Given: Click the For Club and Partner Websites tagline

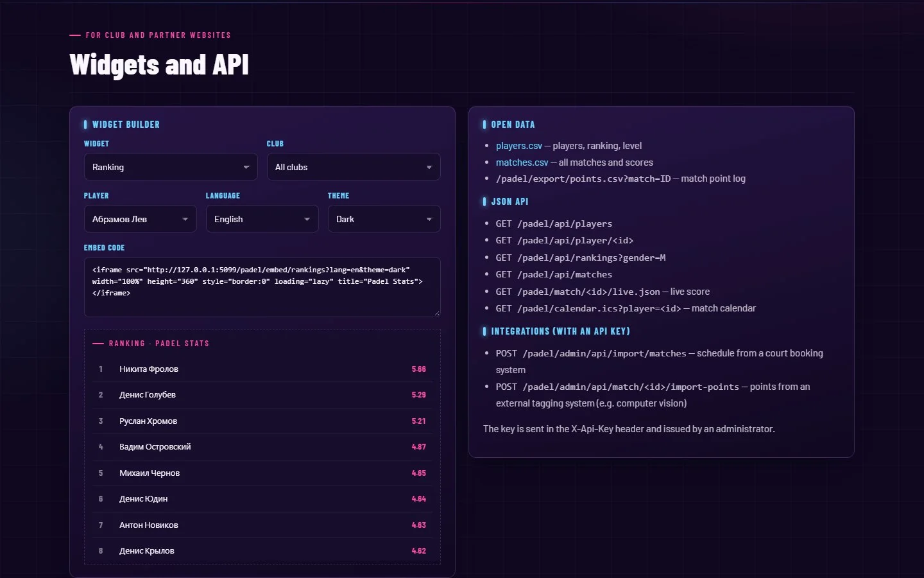Looking at the screenshot, I should coord(158,35).
